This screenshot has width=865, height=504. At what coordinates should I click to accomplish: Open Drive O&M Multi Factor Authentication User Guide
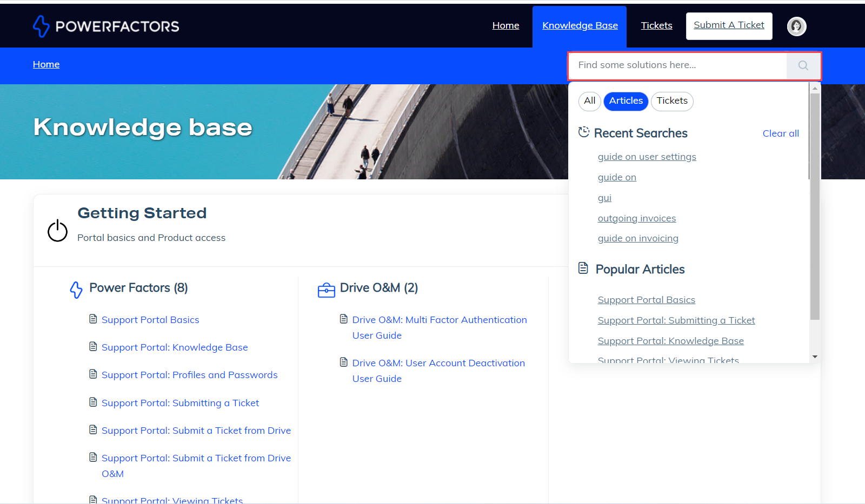440,327
